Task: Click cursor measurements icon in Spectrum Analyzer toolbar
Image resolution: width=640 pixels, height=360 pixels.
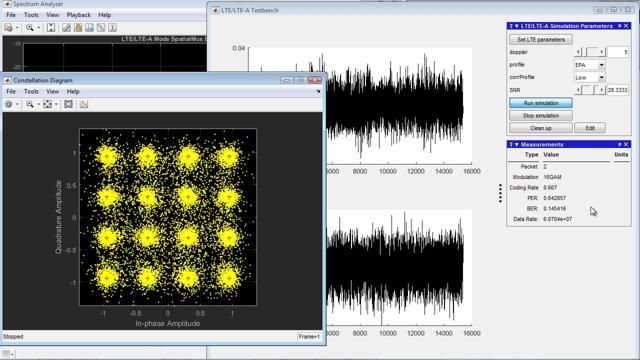Action: (89, 28)
